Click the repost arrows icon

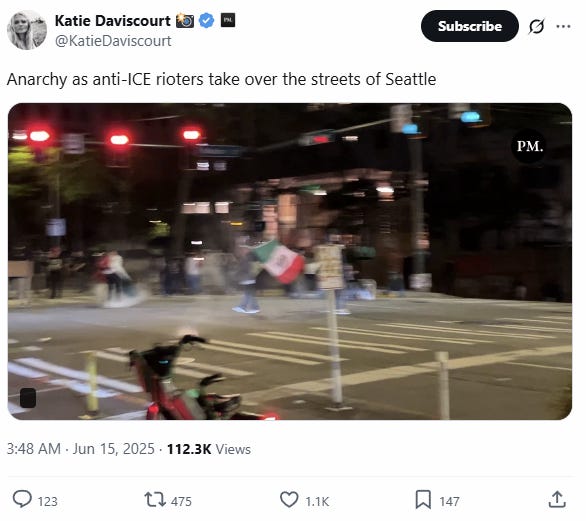155,499
